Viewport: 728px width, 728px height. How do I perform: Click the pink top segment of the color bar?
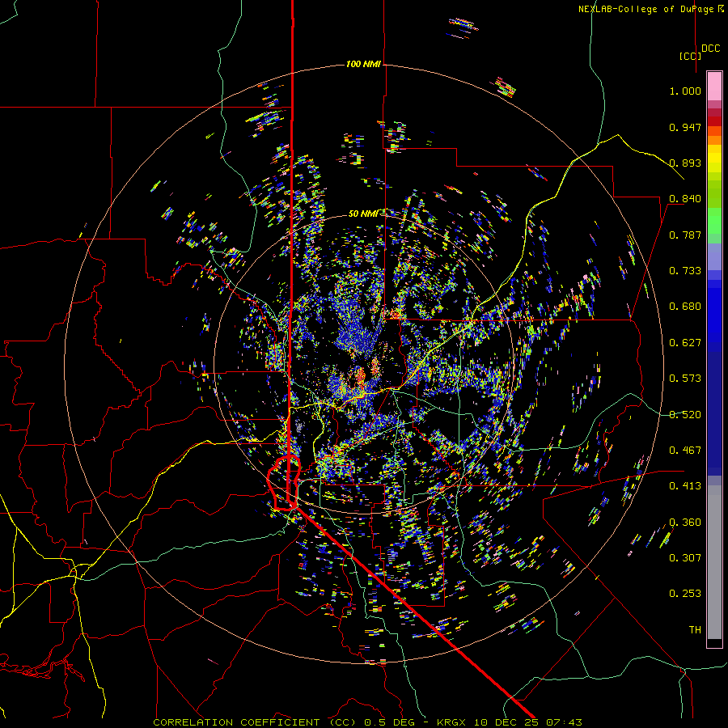click(714, 86)
